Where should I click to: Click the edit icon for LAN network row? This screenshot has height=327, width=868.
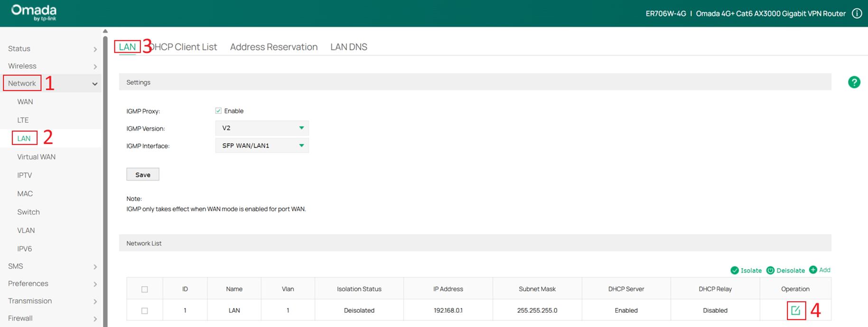[x=795, y=311]
